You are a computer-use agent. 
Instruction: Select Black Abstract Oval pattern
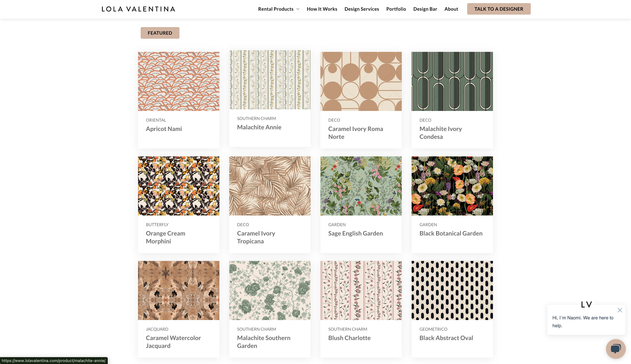click(452, 290)
